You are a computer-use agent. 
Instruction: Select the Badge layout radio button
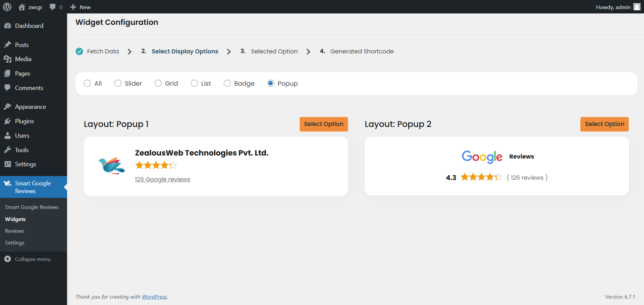(x=227, y=83)
